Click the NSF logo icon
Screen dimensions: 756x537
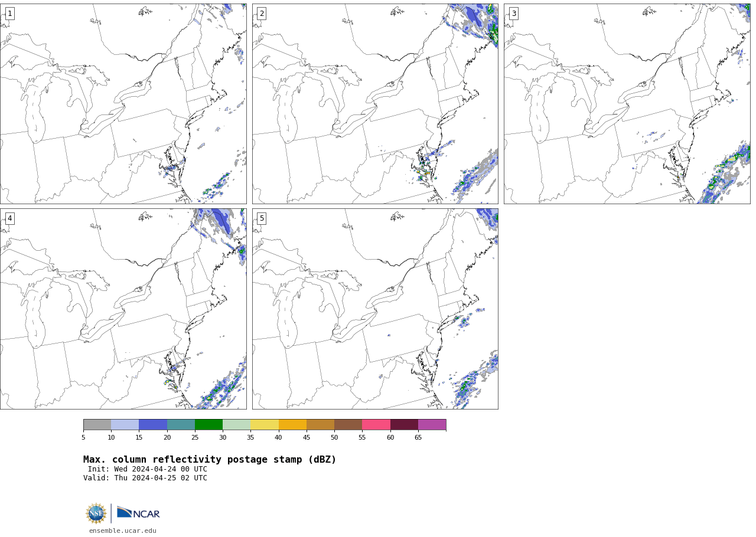pyautogui.click(x=96, y=513)
